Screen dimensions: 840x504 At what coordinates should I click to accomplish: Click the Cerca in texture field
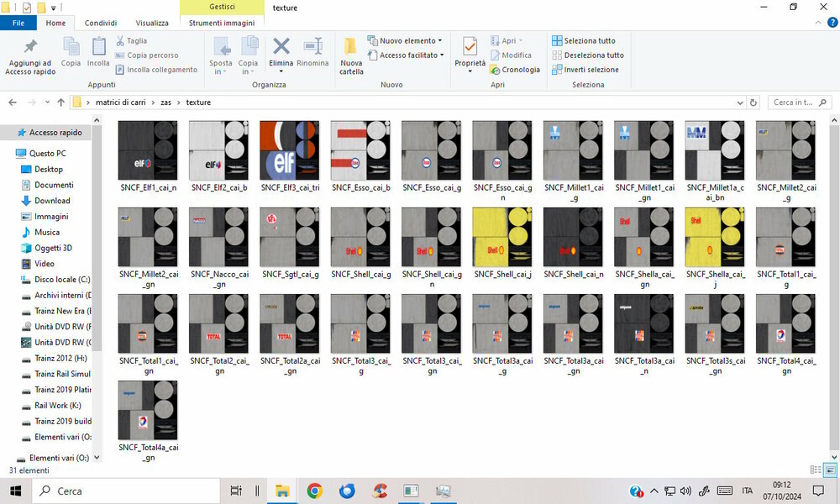click(800, 102)
